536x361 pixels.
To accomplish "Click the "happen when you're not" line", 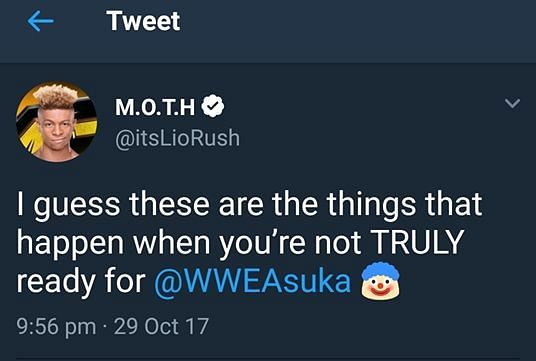I will [x=189, y=244].
